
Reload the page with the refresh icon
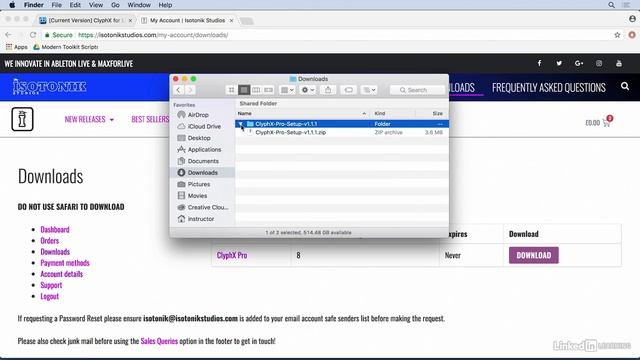click(x=33, y=35)
